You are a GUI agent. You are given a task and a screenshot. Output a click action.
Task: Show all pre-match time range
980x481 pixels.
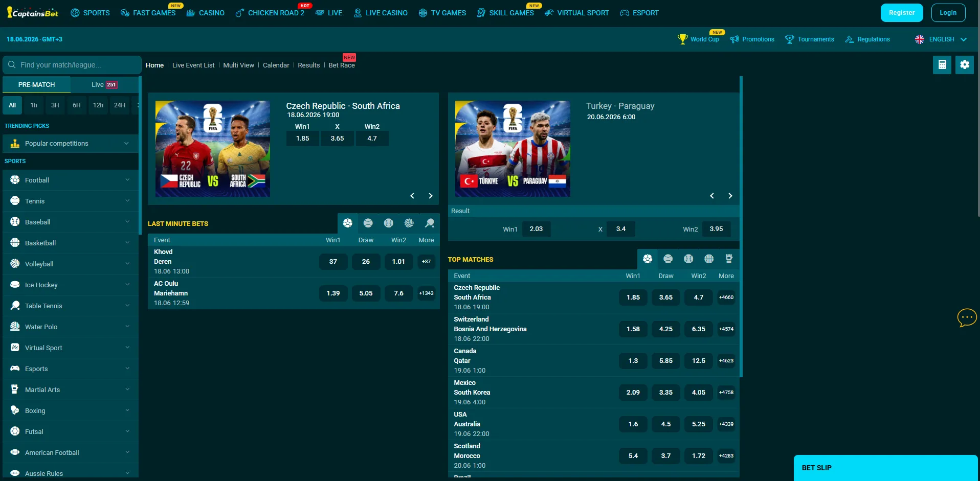pos(12,105)
